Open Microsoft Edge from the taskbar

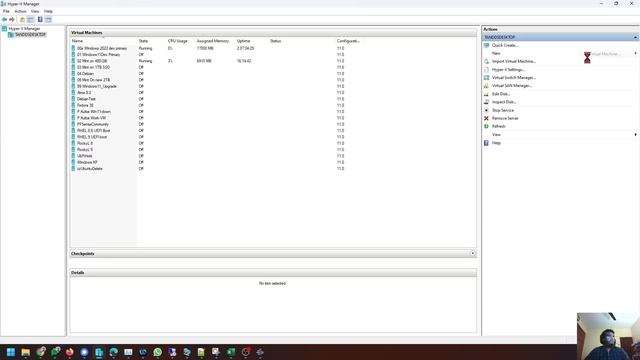pos(113,352)
